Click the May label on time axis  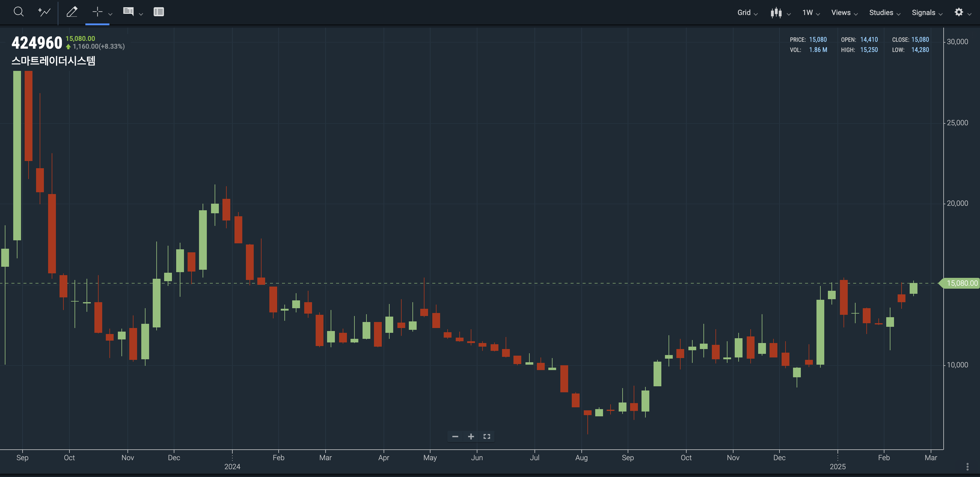[x=430, y=457]
